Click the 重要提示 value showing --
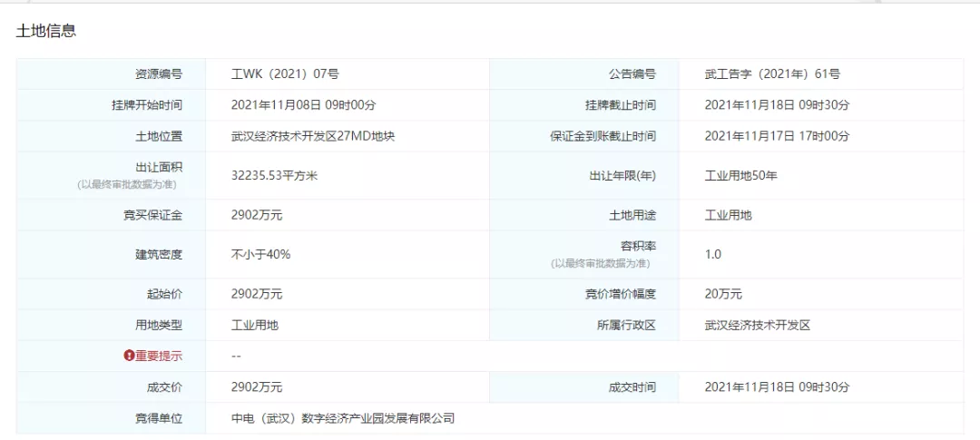Image resolution: width=980 pixels, height=440 pixels. (x=236, y=357)
